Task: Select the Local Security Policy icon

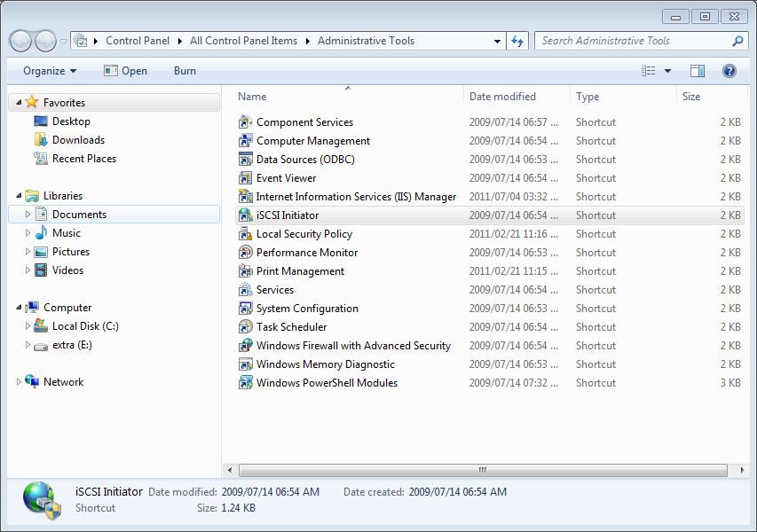Action: pos(245,234)
